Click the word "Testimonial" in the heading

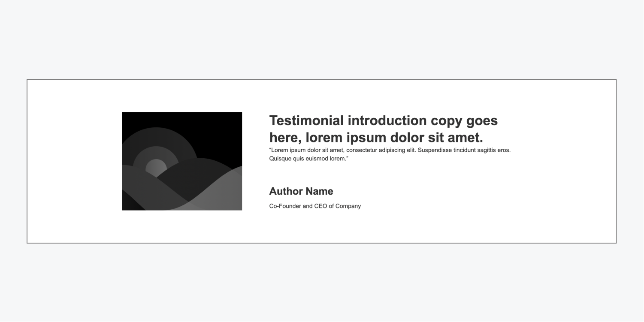tap(306, 121)
